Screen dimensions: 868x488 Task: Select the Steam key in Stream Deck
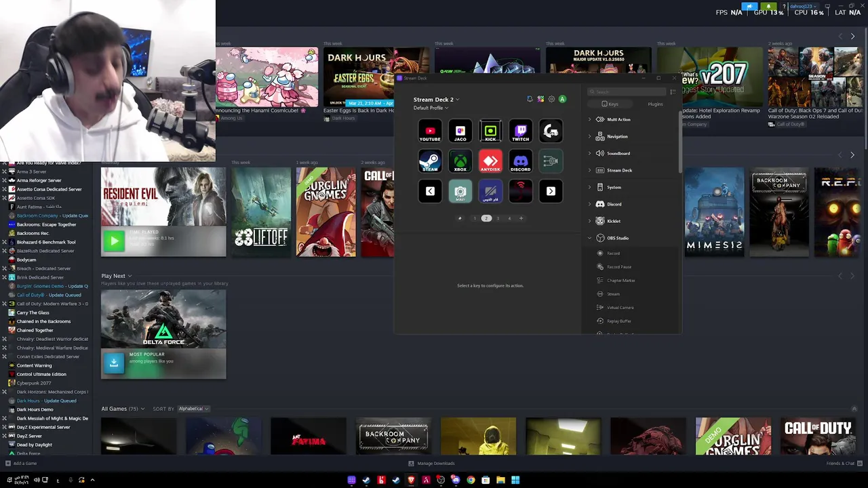(430, 161)
